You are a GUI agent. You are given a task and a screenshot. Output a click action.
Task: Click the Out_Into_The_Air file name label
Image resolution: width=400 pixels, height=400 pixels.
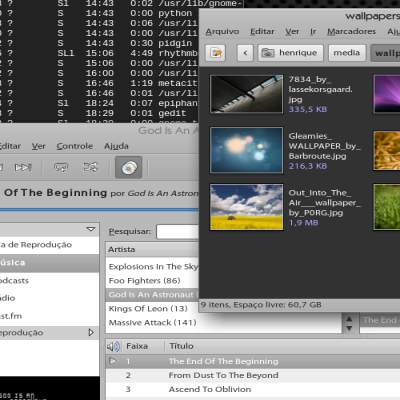click(324, 203)
